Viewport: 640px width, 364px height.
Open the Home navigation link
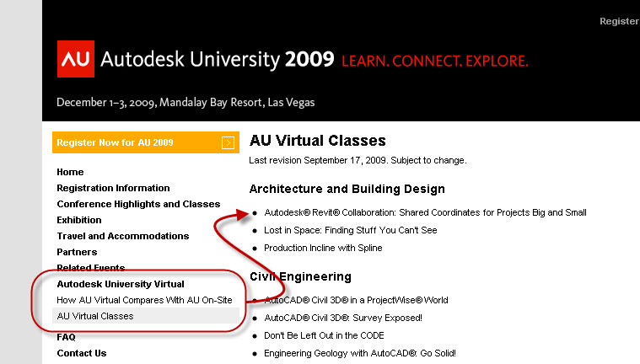pos(70,172)
